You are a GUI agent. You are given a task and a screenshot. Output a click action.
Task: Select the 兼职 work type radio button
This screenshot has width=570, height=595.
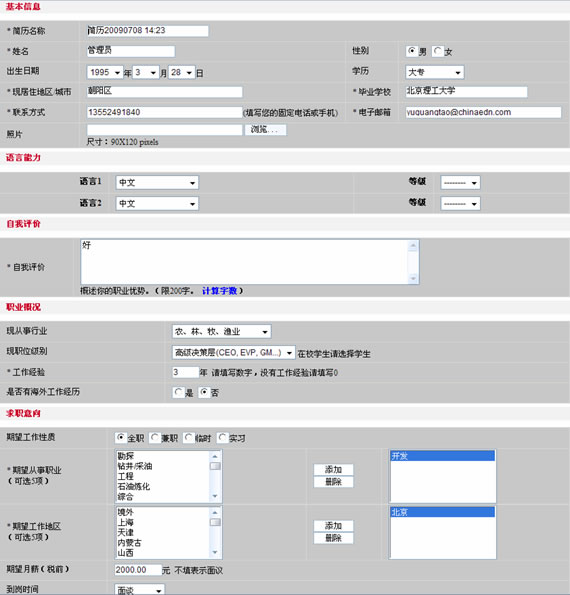154,438
